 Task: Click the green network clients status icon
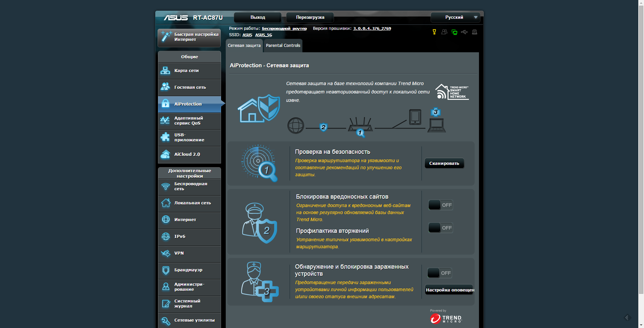[454, 32]
